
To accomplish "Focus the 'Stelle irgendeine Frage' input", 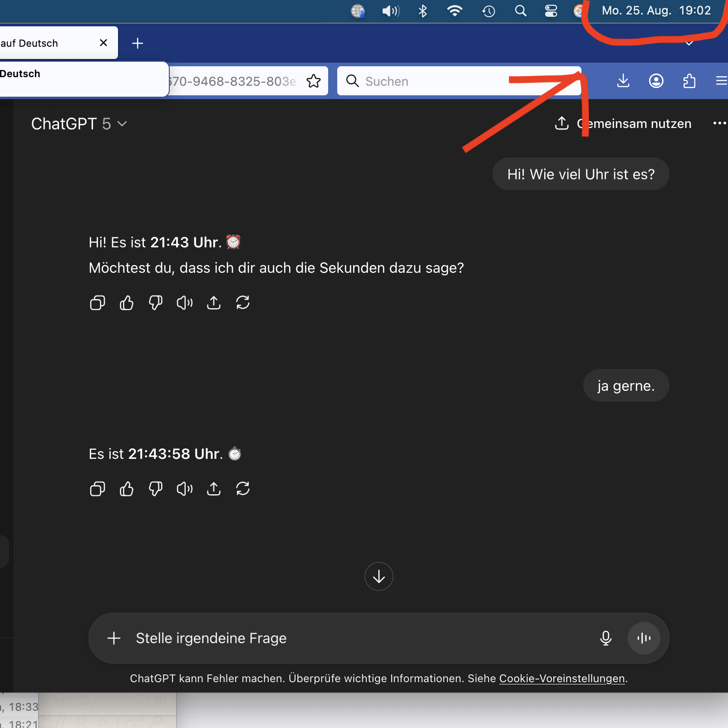I will coord(359,638).
